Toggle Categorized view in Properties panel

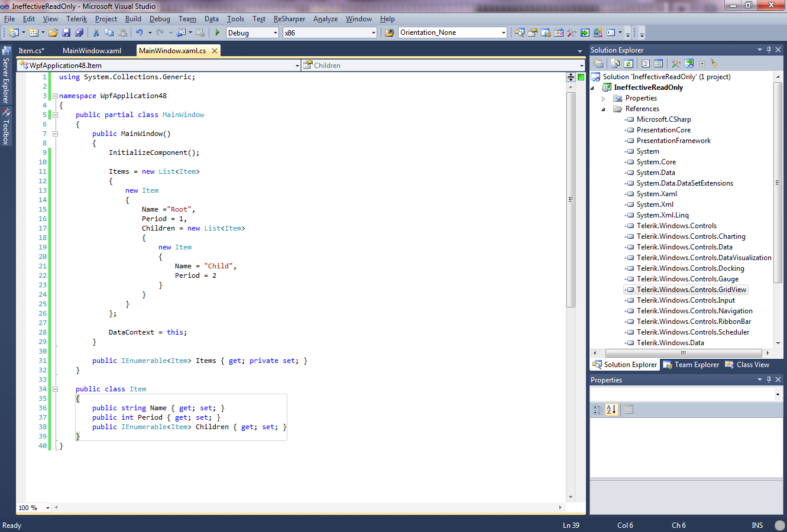tap(598, 409)
